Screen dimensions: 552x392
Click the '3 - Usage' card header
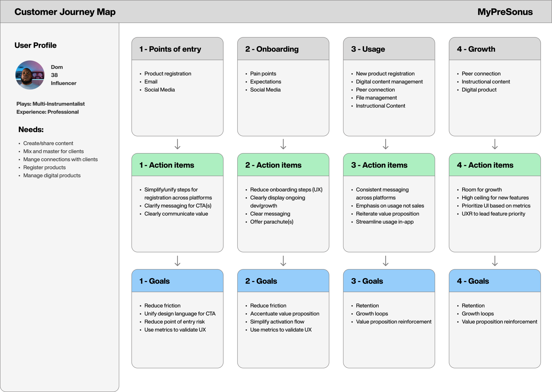coord(389,49)
